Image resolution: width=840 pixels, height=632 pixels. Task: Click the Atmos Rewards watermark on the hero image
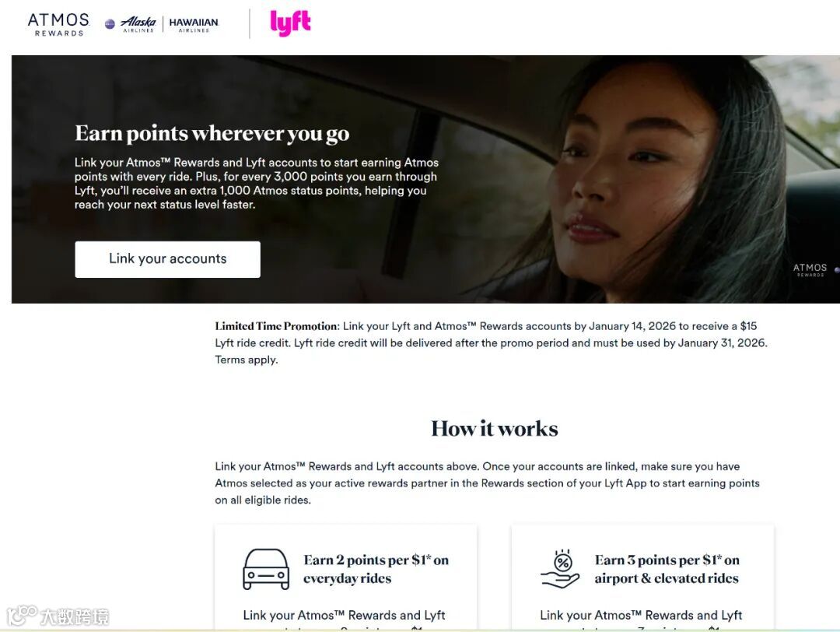point(810,269)
